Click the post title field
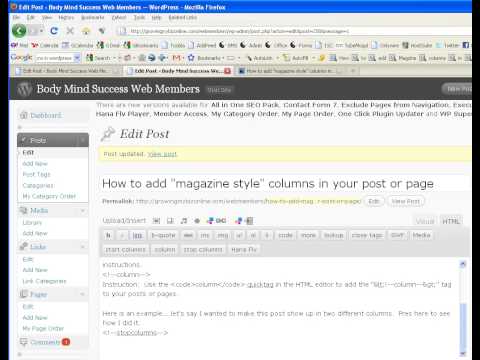The image size is (480, 360). (x=285, y=183)
